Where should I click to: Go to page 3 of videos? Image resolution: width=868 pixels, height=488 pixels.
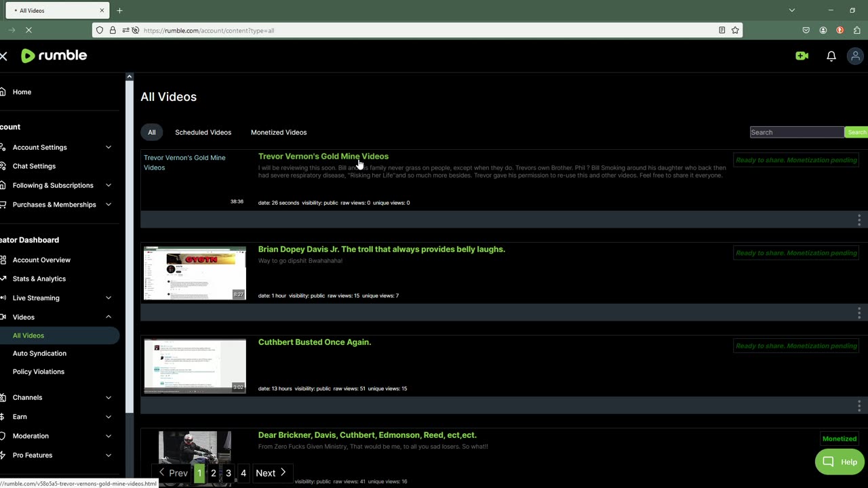(x=229, y=473)
